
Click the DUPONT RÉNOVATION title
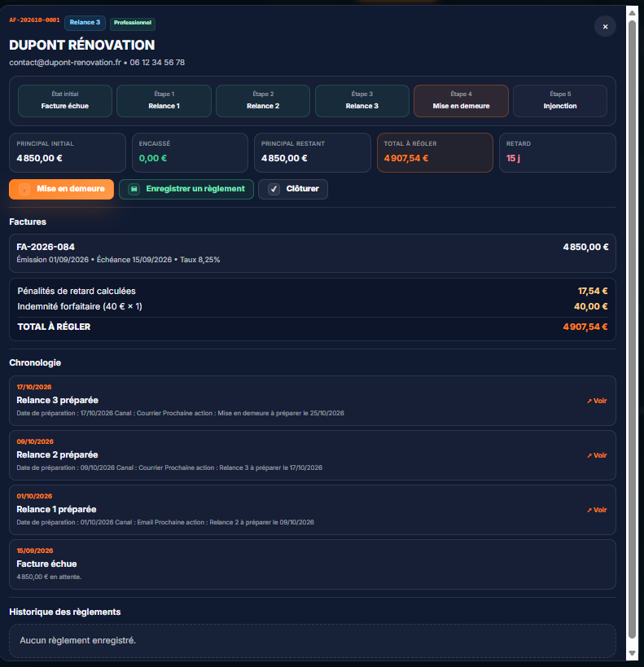click(x=82, y=45)
